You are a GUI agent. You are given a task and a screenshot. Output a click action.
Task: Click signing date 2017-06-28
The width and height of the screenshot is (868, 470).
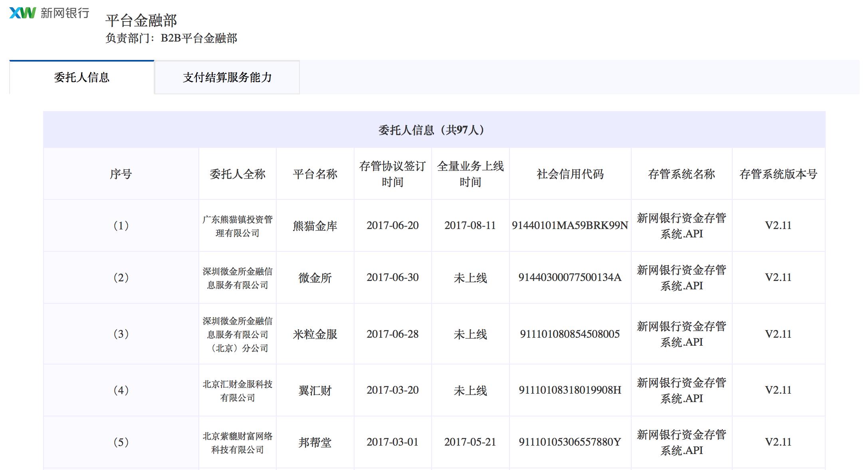tap(392, 334)
